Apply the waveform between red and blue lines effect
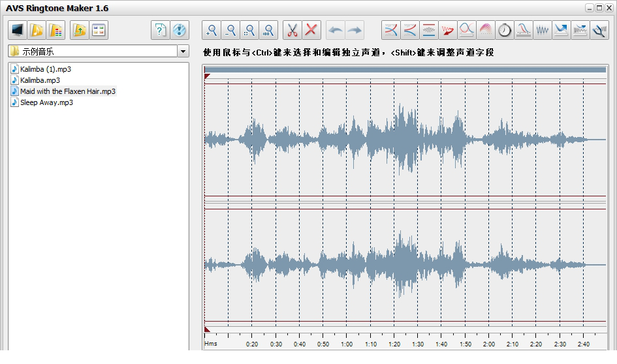This screenshot has width=617, height=364. coord(429,30)
